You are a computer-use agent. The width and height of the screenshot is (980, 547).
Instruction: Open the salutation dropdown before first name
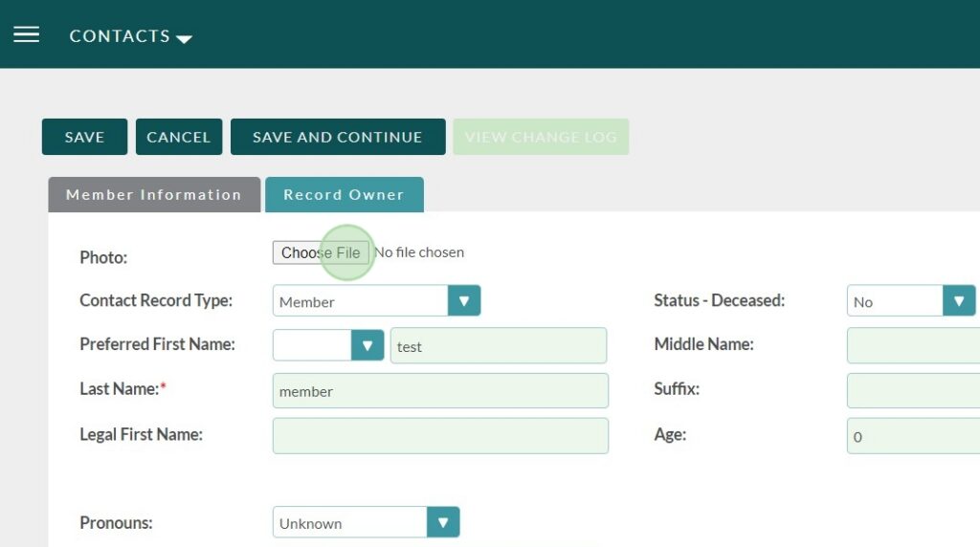click(367, 345)
